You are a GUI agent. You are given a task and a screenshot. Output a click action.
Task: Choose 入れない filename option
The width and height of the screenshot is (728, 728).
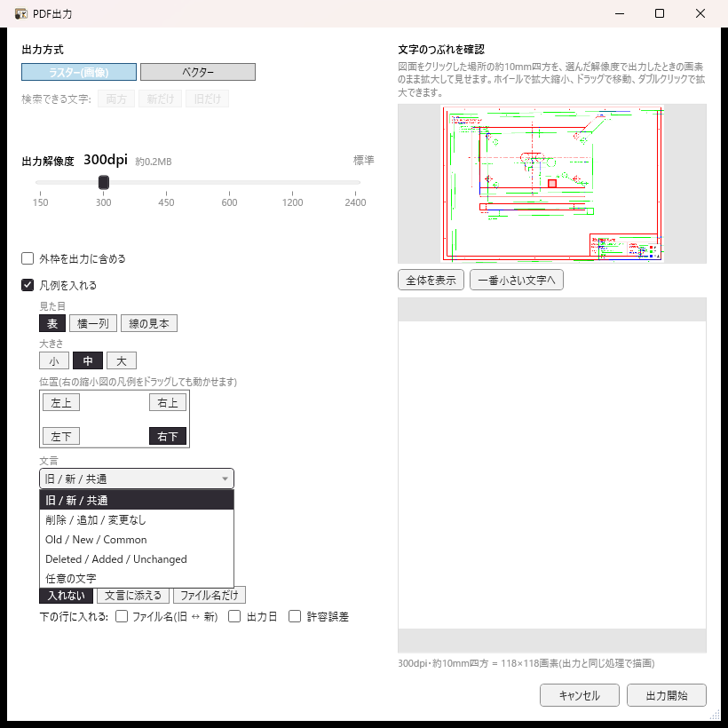(66, 595)
